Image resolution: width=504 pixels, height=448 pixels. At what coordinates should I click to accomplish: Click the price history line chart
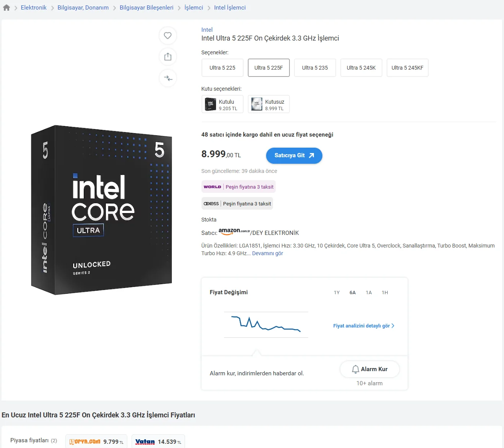click(x=266, y=324)
